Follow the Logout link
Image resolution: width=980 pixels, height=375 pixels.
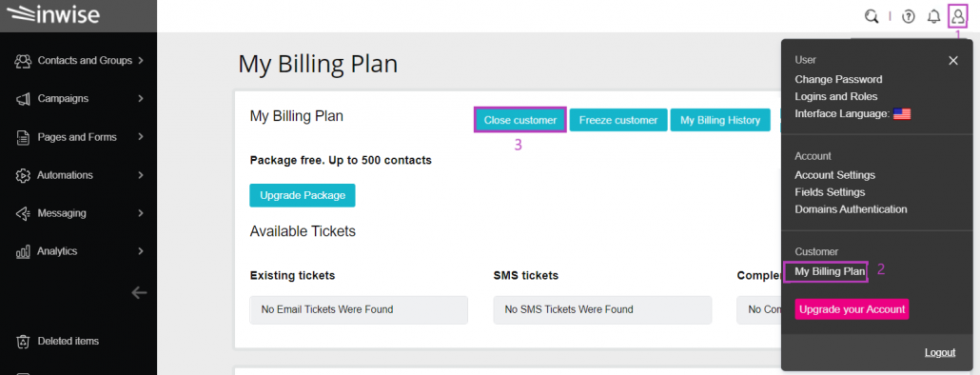coord(940,352)
